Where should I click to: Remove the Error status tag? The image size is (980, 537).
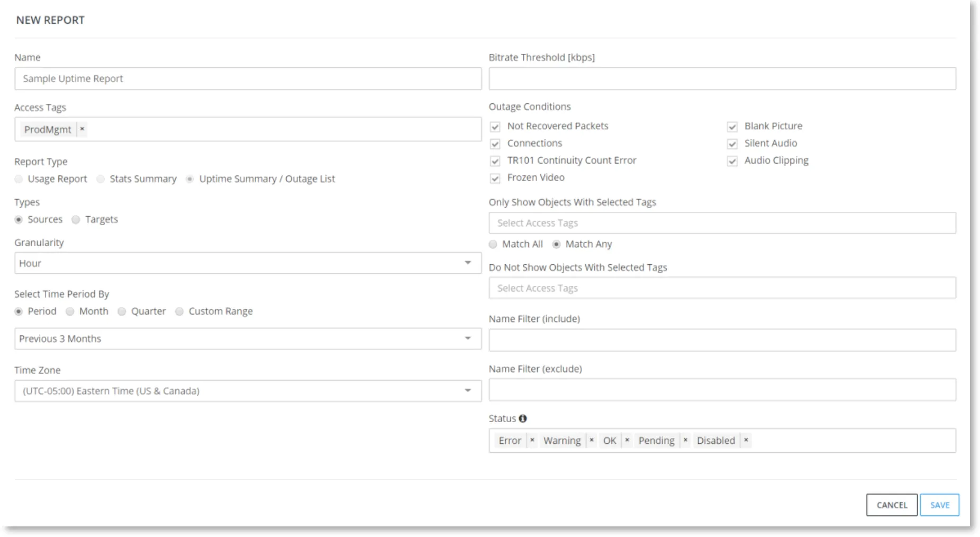pyautogui.click(x=532, y=440)
